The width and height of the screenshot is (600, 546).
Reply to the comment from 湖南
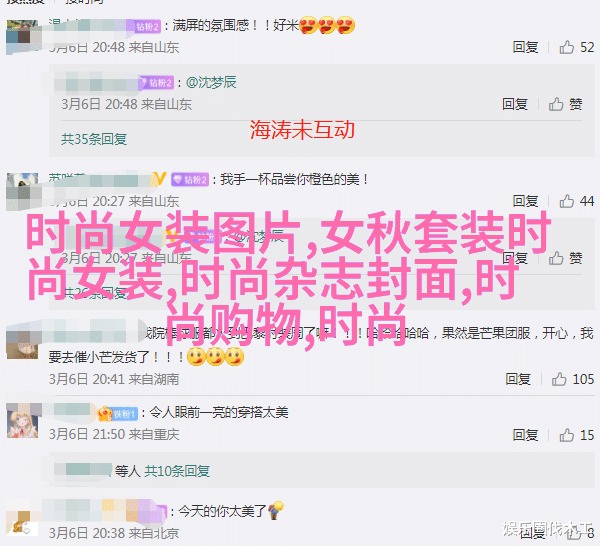point(518,379)
